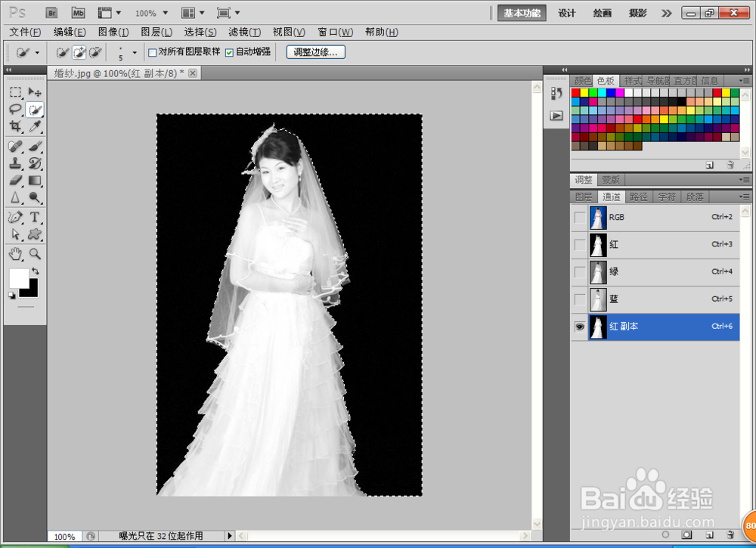Select the Lasso tool
The width and height of the screenshot is (756, 548).
[15, 110]
